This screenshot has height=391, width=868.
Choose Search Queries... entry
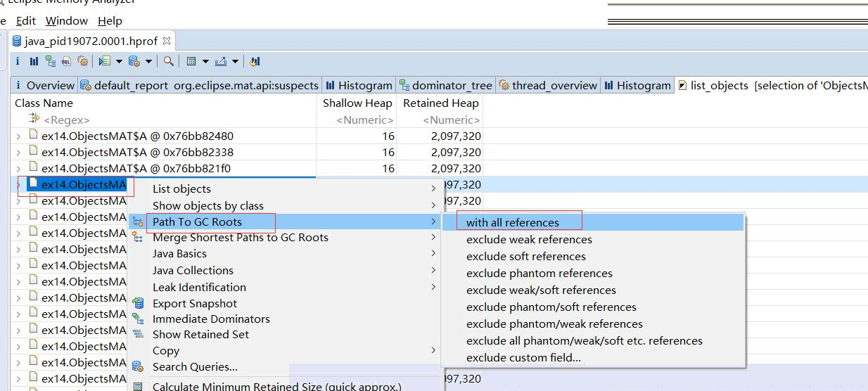pos(285,366)
